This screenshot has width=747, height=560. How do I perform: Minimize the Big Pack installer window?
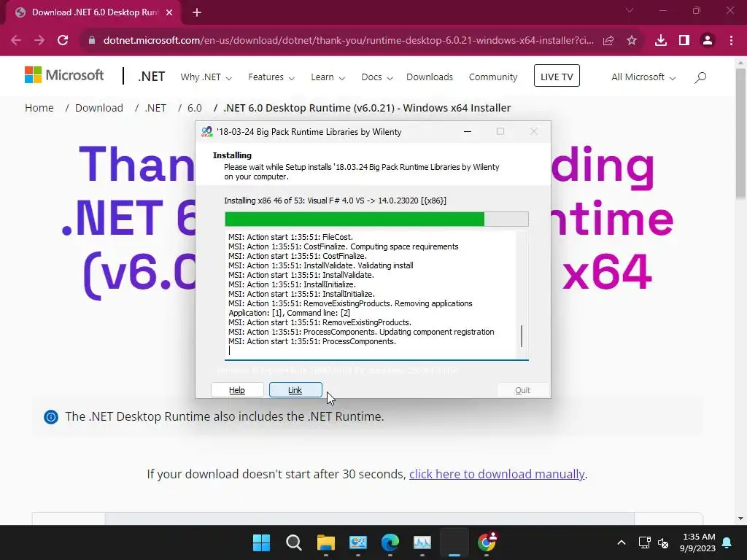(x=468, y=131)
